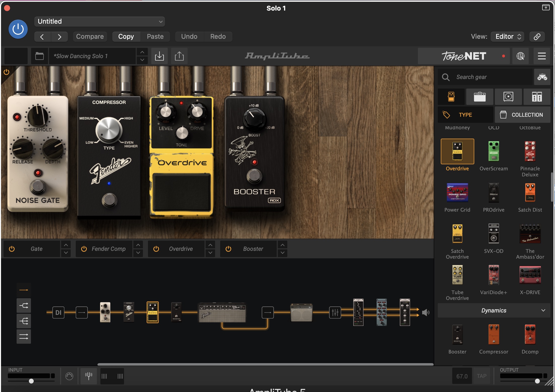Select the cabinet speaker gear tab
555x392 pixels.
[x=508, y=97]
